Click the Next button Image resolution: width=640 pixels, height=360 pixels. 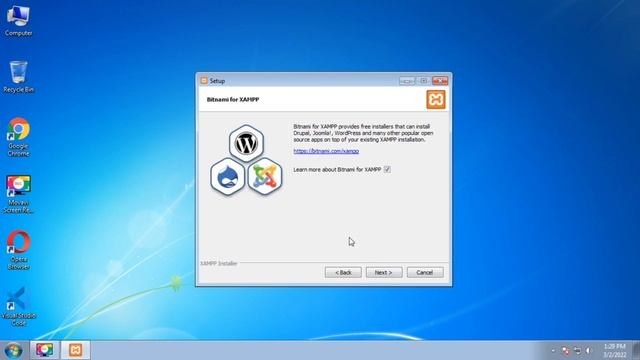point(384,272)
